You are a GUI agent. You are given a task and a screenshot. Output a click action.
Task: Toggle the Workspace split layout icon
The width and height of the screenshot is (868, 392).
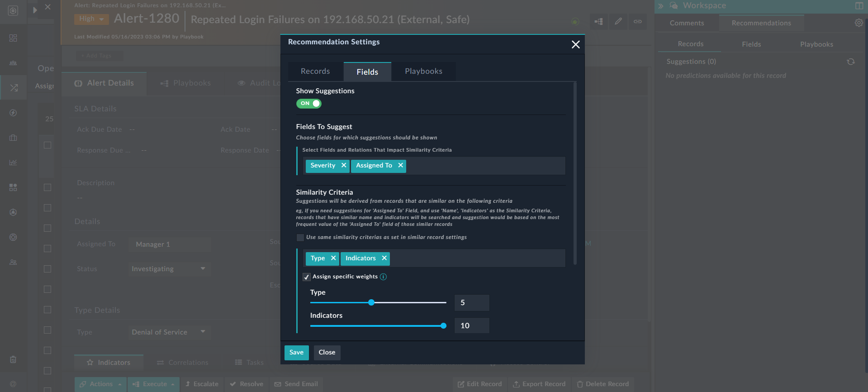tap(859, 6)
